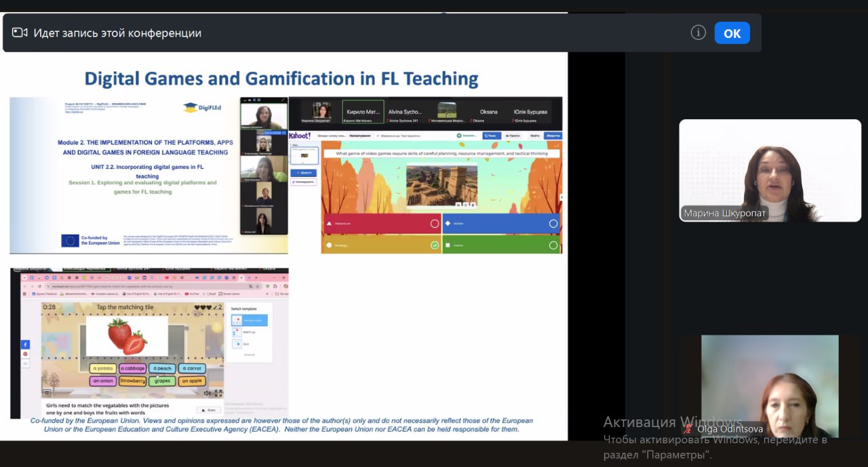Click the speaker volume icon in matching game
The width and height of the screenshot is (868, 467).
[207, 392]
